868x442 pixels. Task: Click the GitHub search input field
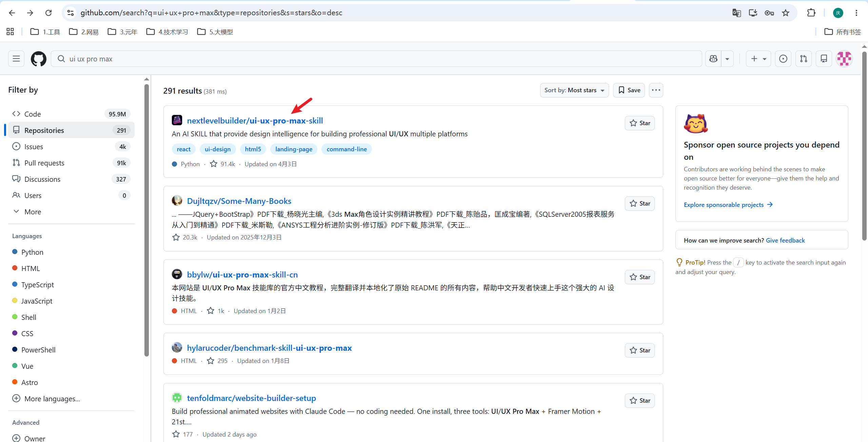pos(376,59)
